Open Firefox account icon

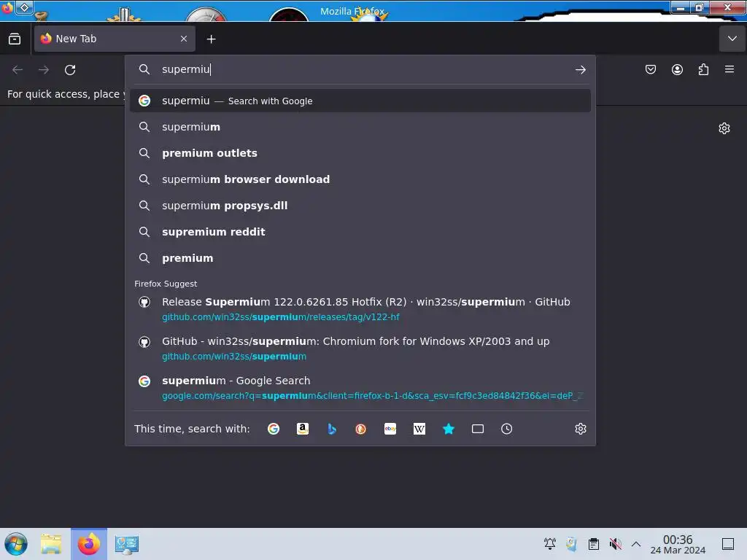[677, 69]
